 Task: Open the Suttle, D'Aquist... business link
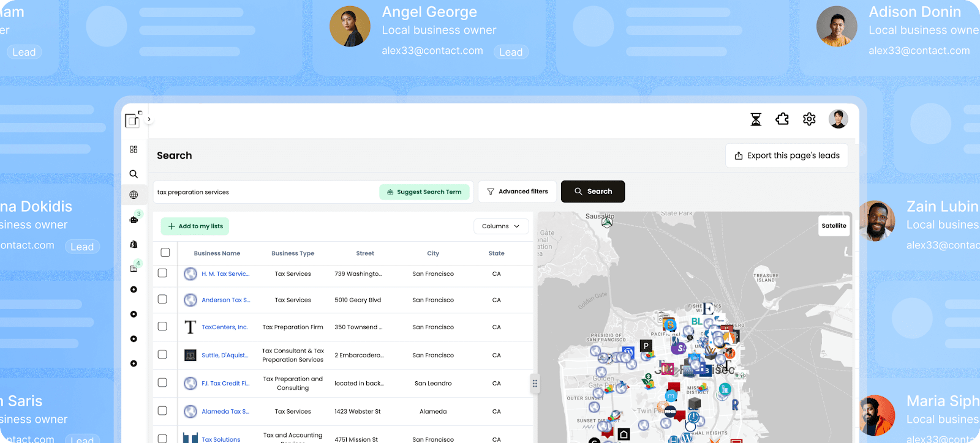225,356
